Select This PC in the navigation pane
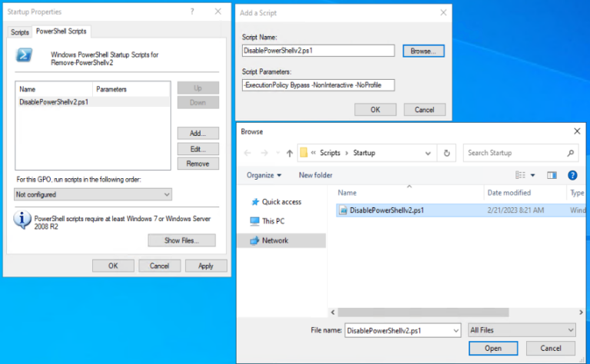 tap(267, 221)
